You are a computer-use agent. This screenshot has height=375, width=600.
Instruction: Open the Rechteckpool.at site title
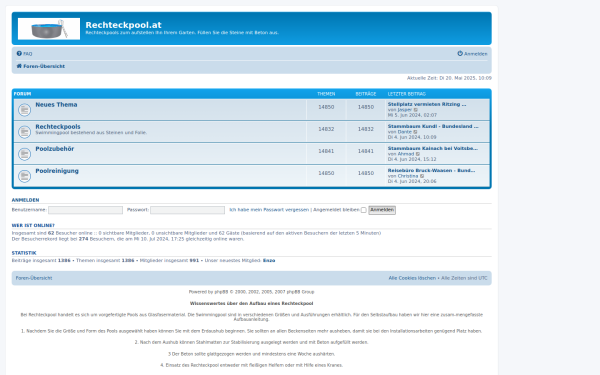123,25
